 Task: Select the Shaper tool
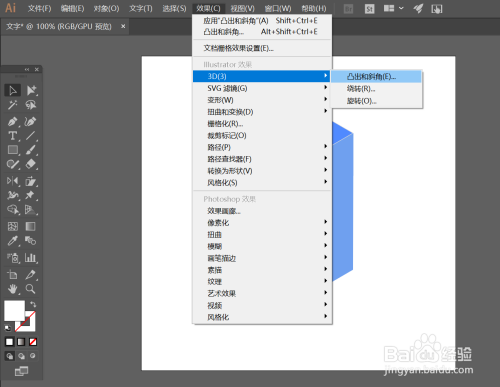[x=13, y=164]
